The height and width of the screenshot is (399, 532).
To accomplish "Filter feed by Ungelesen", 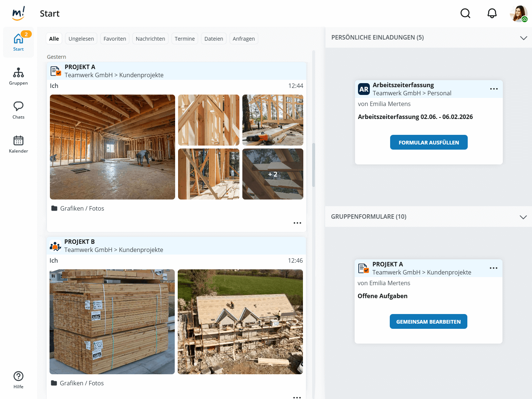I will coord(81,39).
